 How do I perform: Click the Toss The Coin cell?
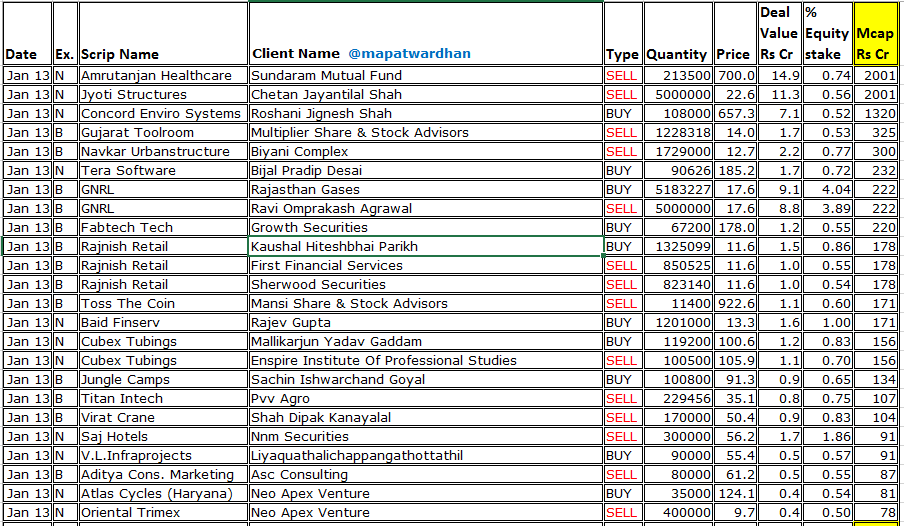point(163,304)
